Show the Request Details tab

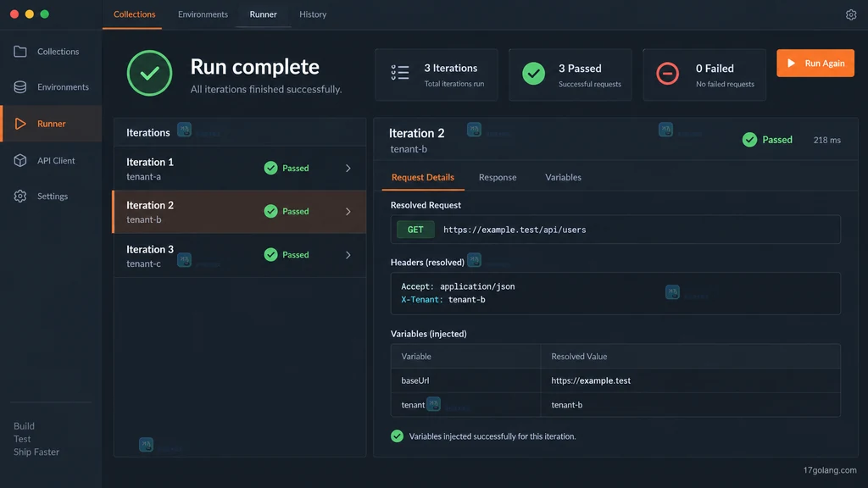pyautogui.click(x=423, y=177)
